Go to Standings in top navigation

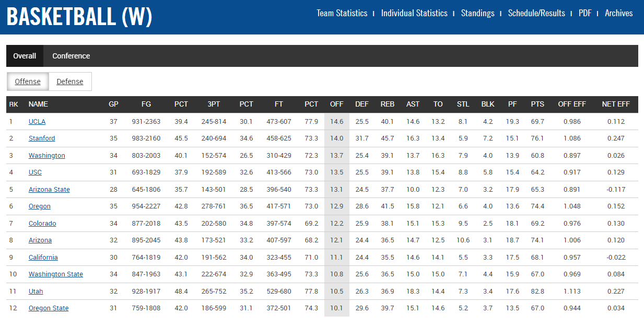point(477,13)
